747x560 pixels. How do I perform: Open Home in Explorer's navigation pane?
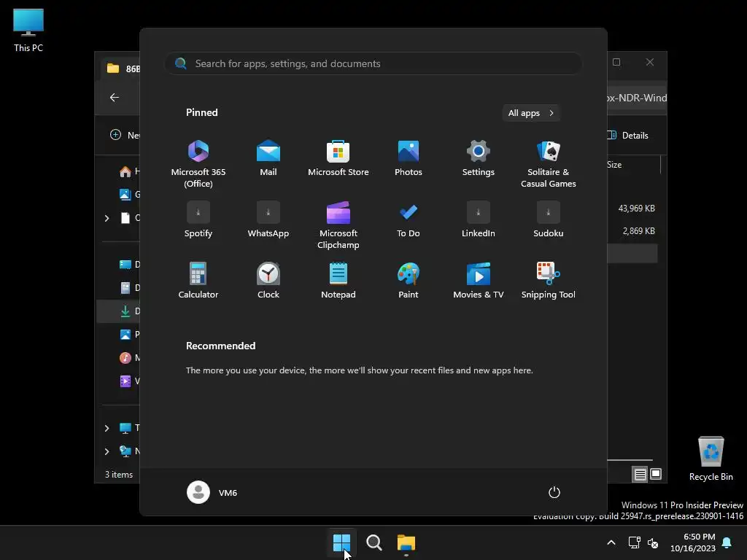click(129, 171)
